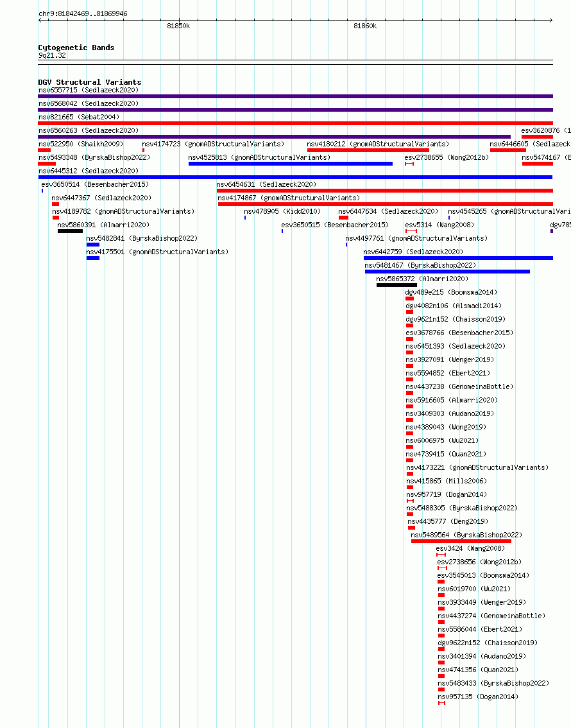Click nsv3933449 (Wenger2019) label
The image size is (571, 728).
click(481, 602)
